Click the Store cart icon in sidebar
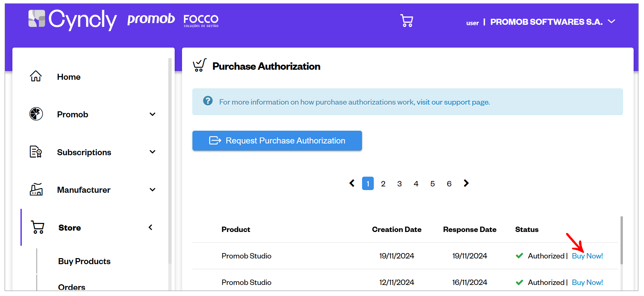The height and width of the screenshot is (296, 644). click(x=38, y=227)
